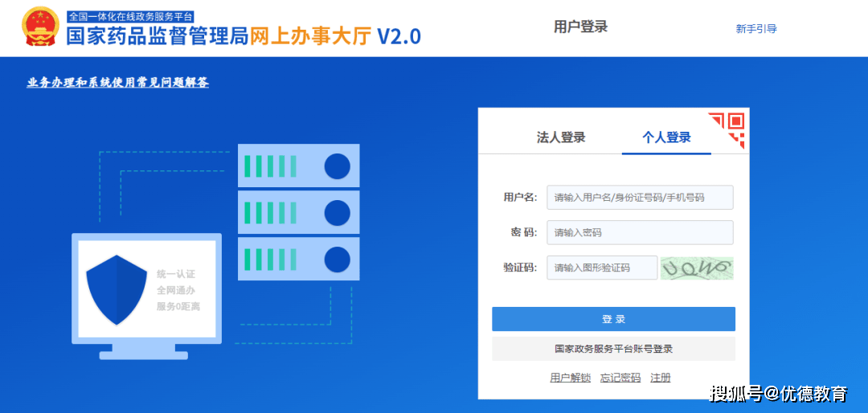Select the 法人登录 tab
Image resolution: width=868 pixels, height=413 pixels.
tap(561, 137)
